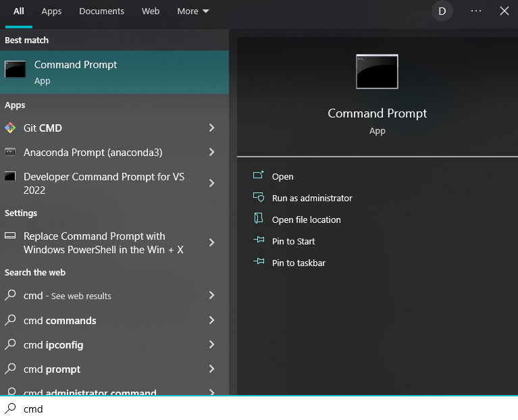Click the Replace Command Prompt settings icon
This screenshot has width=518, height=420.
[x=10, y=236]
